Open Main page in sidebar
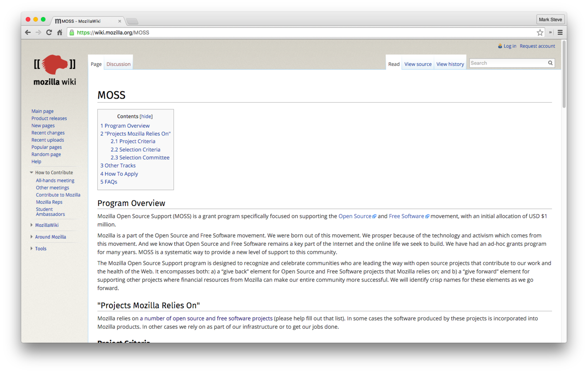The height and width of the screenshot is (373, 588). 42,111
